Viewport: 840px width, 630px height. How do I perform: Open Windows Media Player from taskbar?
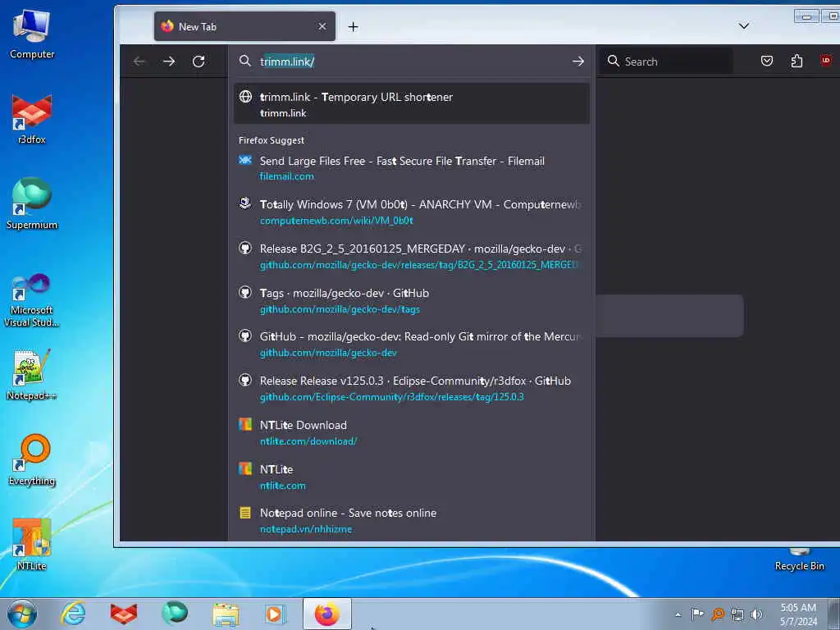click(x=276, y=614)
